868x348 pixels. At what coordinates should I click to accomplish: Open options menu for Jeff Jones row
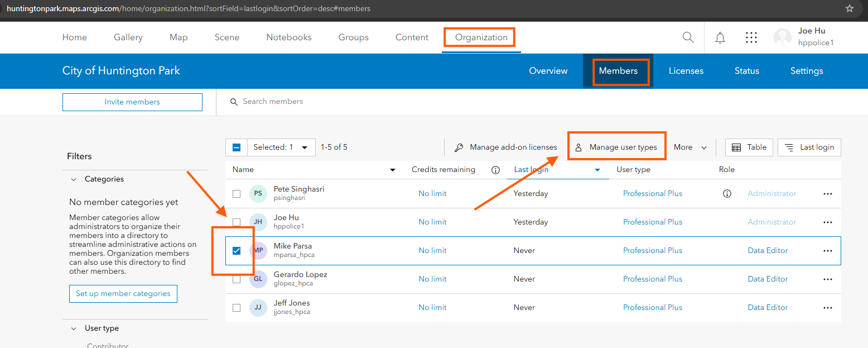828,308
